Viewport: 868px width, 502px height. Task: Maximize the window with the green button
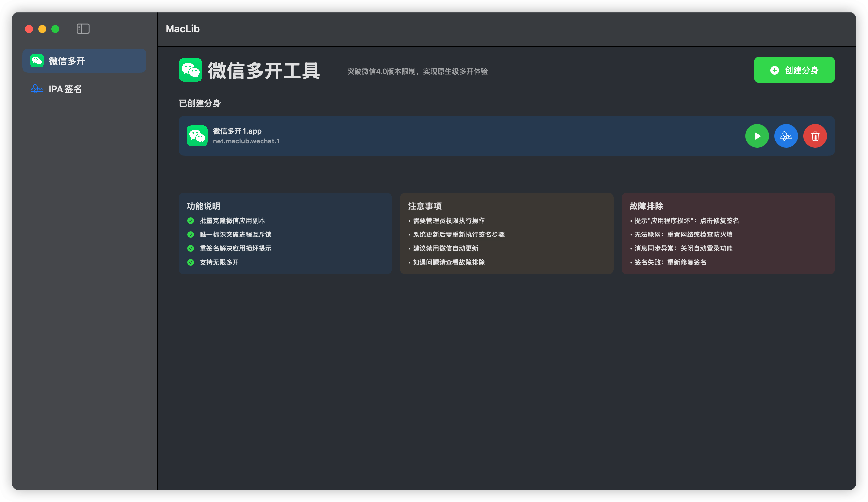coord(55,29)
